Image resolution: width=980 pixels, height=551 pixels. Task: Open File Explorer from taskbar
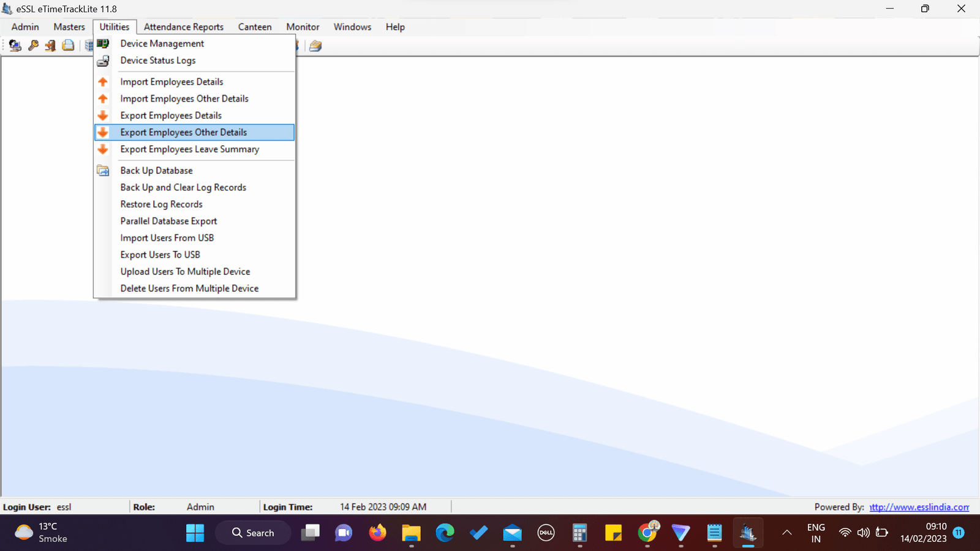[x=411, y=533]
